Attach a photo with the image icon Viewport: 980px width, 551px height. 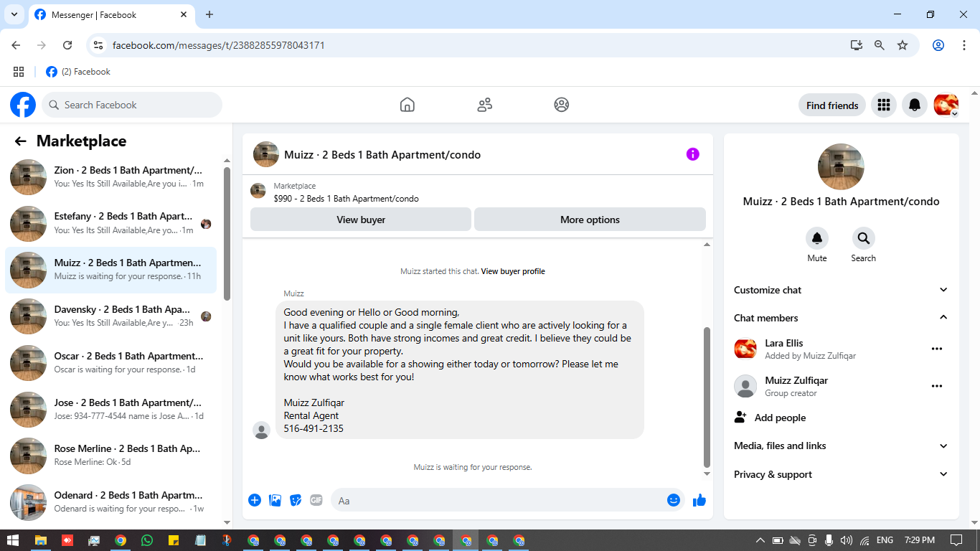(x=275, y=500)
